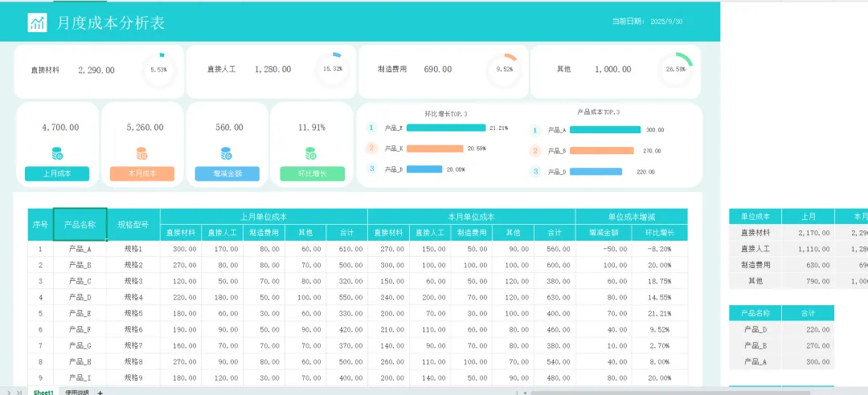This screenshot has width=868, height=395.
Task: Click the 2,290.00 直接材料 card value
Action: [x=96, y=70]
